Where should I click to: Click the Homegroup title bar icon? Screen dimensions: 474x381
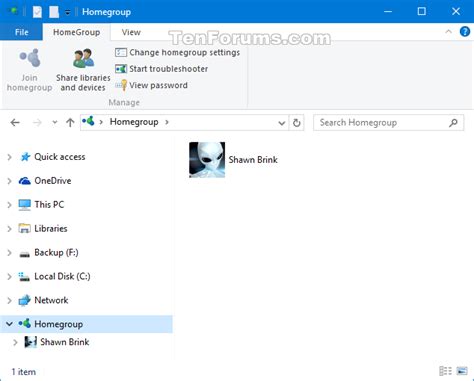point(13,11)
